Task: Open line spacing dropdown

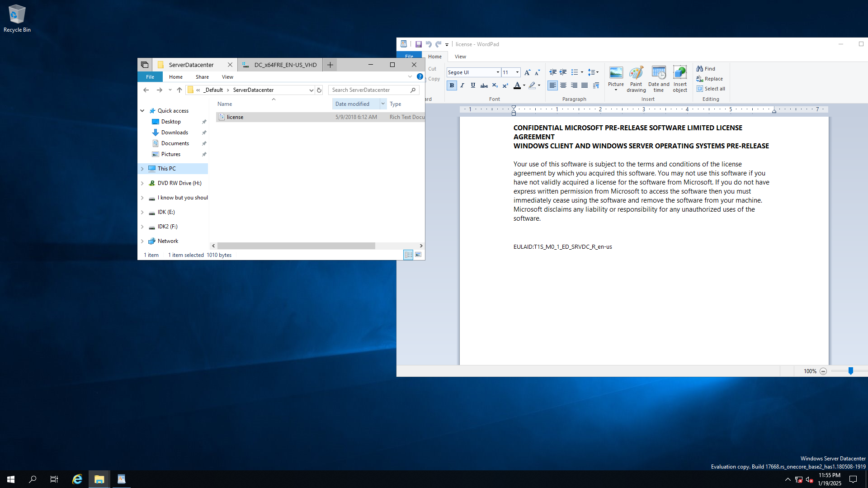Action: (x=593, y=72)
